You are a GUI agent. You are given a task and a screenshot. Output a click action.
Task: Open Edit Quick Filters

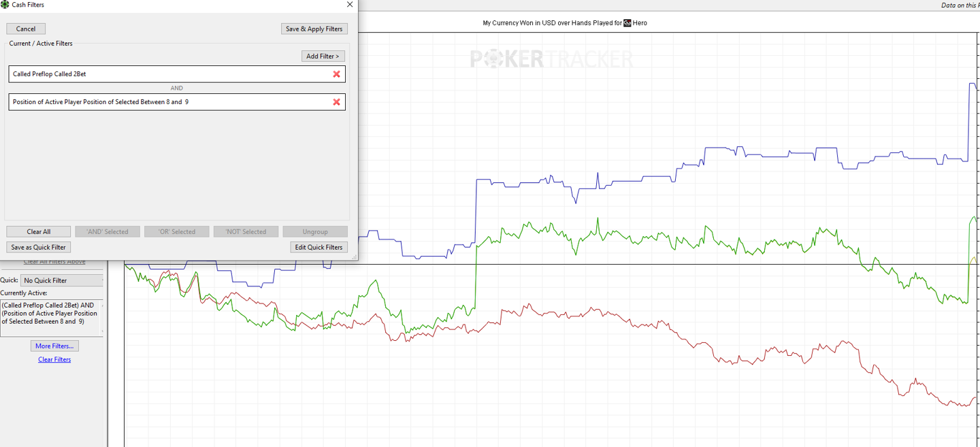tap(318, 248)
